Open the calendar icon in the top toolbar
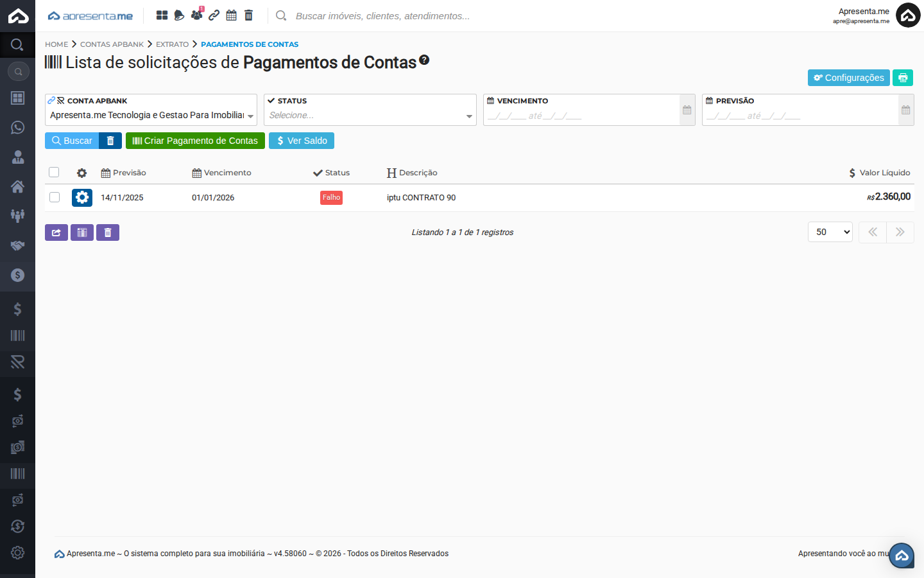Viewport: 924px width, 578px height. pos(231,15)
